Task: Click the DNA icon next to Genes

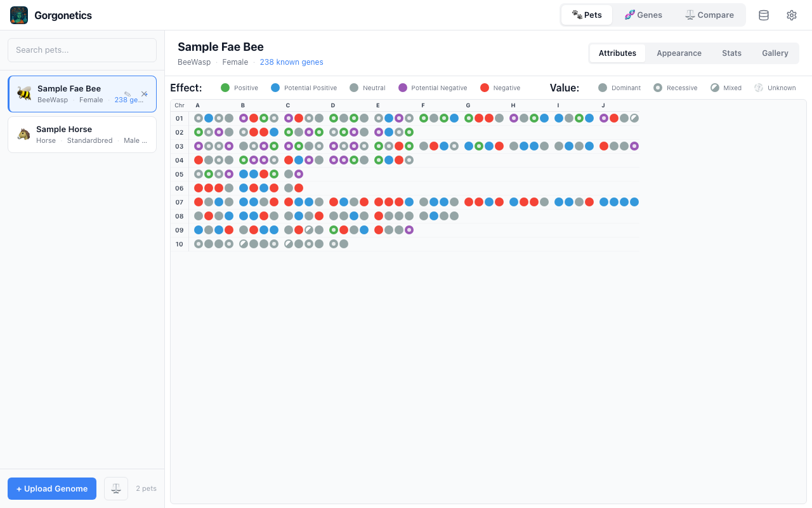Action: point(629,15)
